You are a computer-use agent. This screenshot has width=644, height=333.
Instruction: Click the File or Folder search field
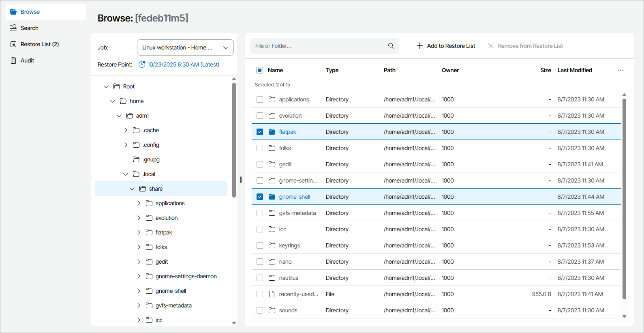tap(318, 46)
